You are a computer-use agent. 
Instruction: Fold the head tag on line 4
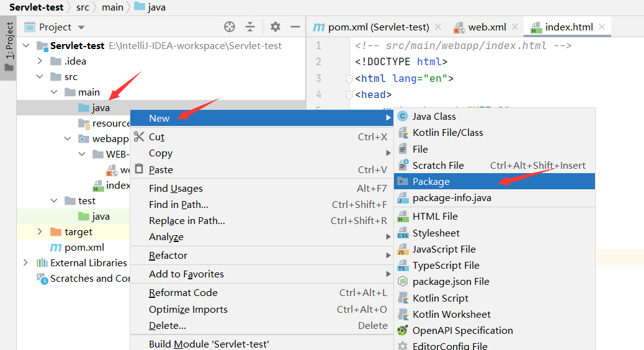point(349,95)
